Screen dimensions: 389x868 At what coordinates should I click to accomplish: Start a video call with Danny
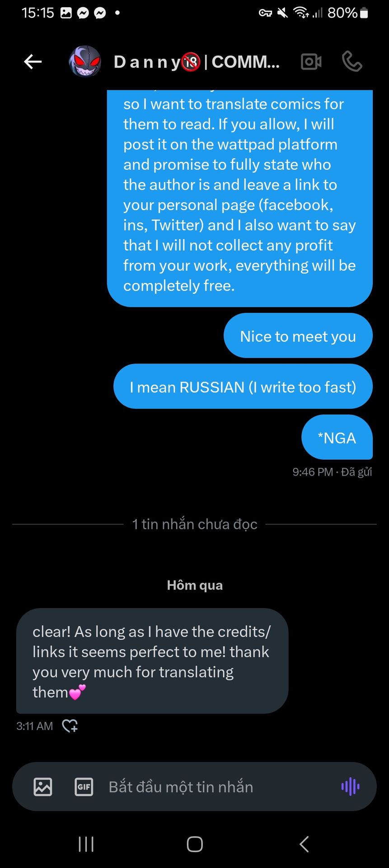311,61
